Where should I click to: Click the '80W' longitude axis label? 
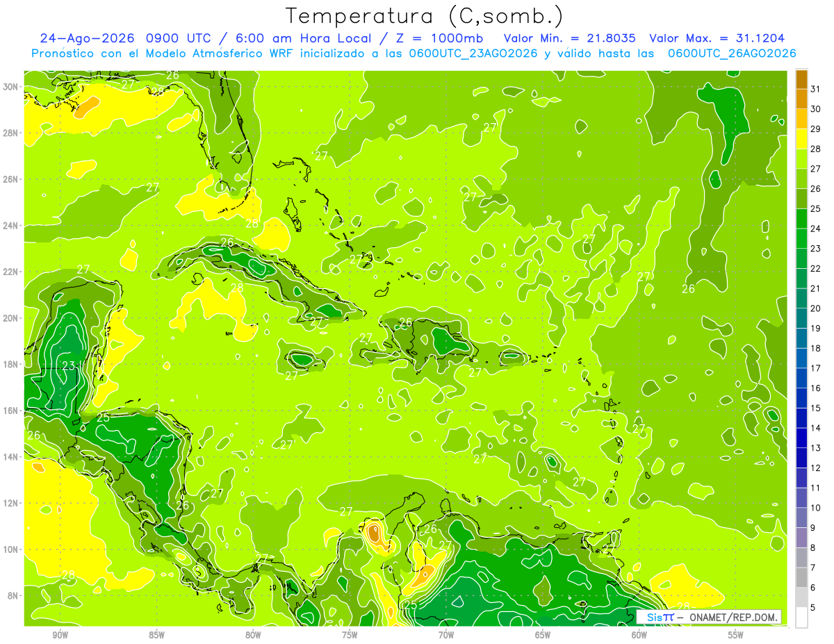pyautogui.click(x=253, y=635)
